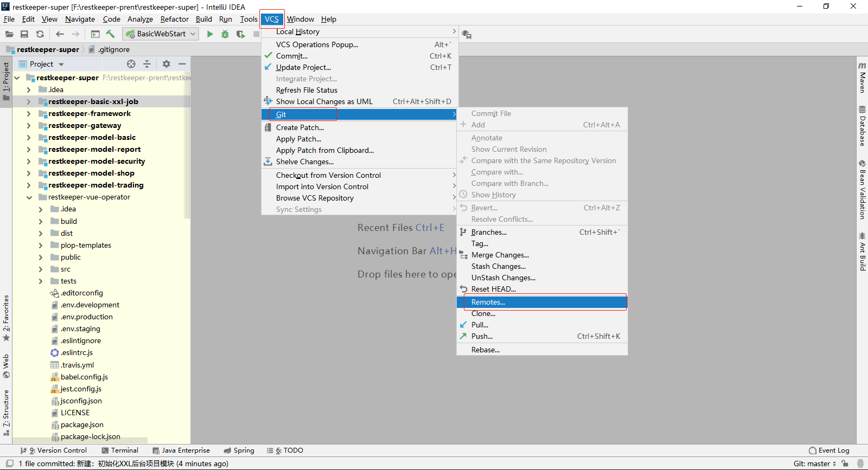868x470 pixels.
Task: Open the Java Enterprise tab
Action: (181, 450)
